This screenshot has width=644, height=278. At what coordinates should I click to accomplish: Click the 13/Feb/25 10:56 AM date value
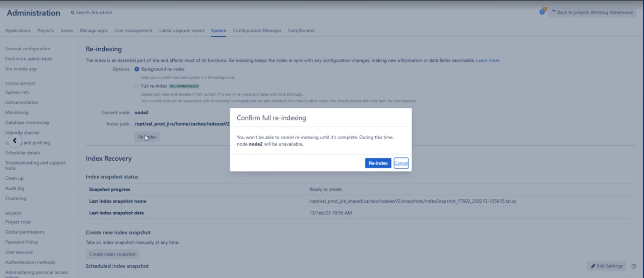331,213
